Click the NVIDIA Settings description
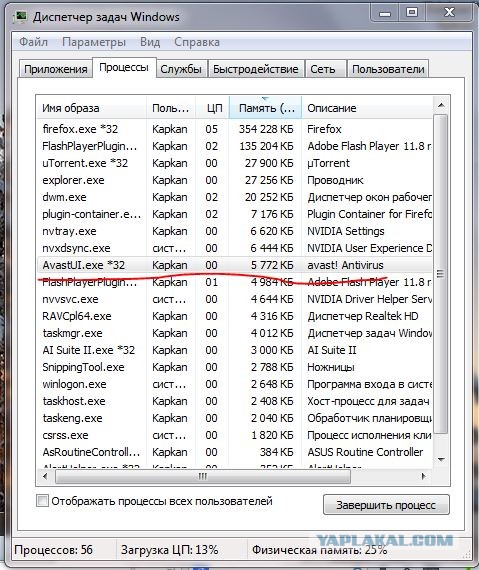Screen dimensions: 479x570 tap(346, 231)
